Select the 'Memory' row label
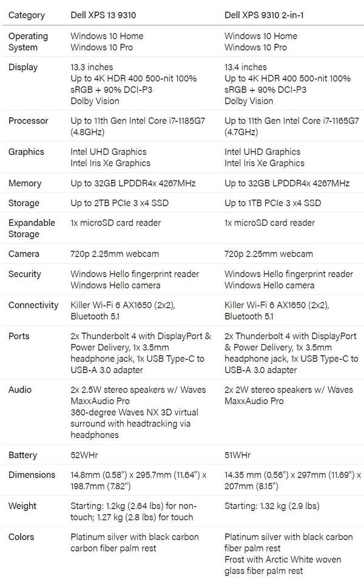The height and width of the screenshot is (588, 364). (25, 183)
